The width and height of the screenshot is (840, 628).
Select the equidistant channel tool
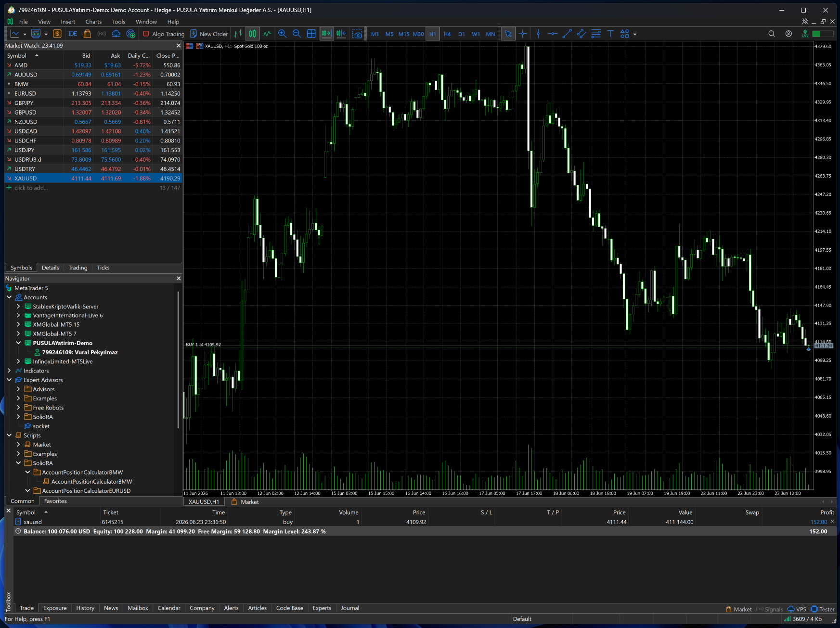point(582,34)
